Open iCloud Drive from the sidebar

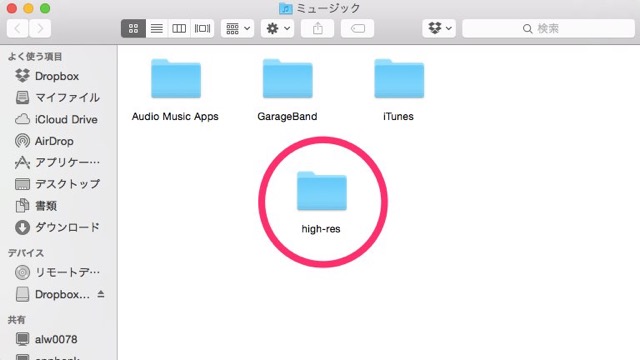[56, 119]
